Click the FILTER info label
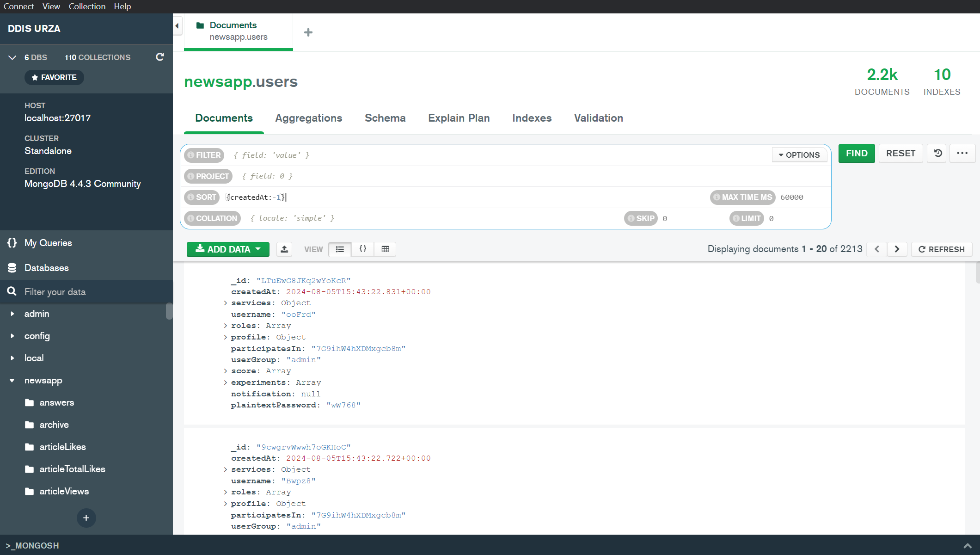The width and height of the screenshot is (980, 555). coord(204,155)
